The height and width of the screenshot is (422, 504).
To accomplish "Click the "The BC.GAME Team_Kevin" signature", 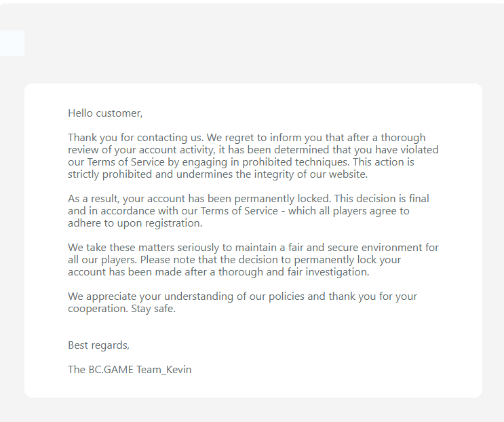I will [x=130, y=370].
